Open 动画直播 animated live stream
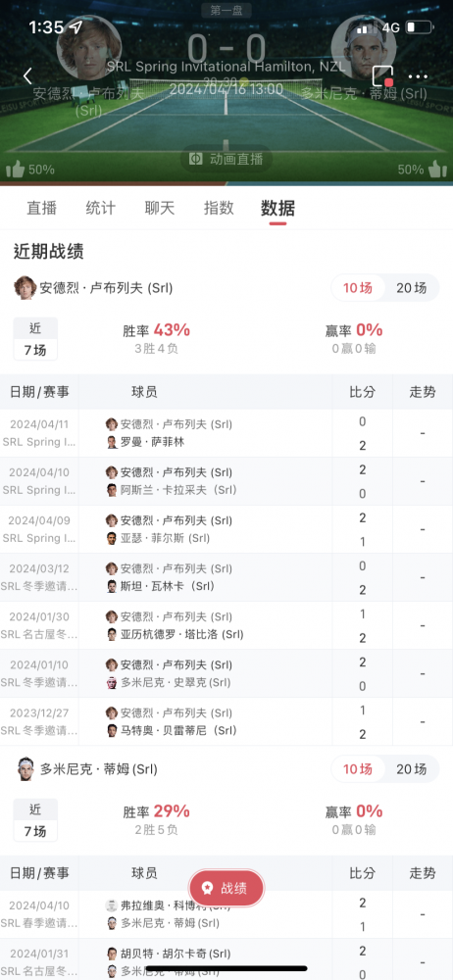 click(x=226, y=159)
